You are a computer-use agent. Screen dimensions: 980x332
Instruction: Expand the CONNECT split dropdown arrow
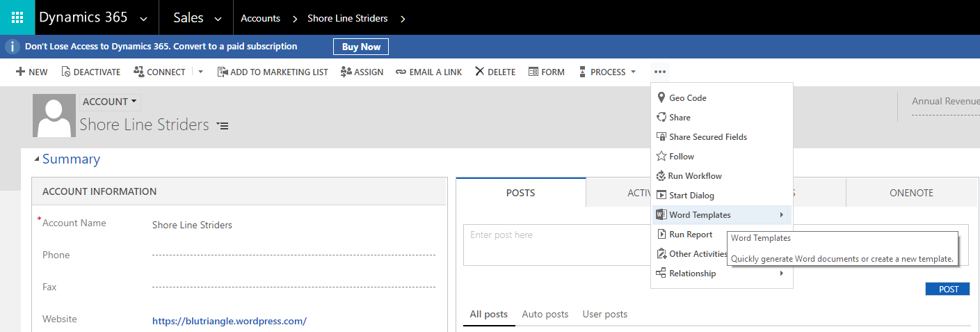tap(201, 72)
